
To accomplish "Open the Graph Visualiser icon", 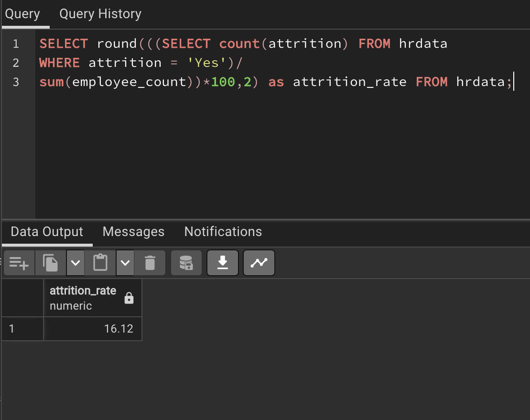I will [259, 263].
